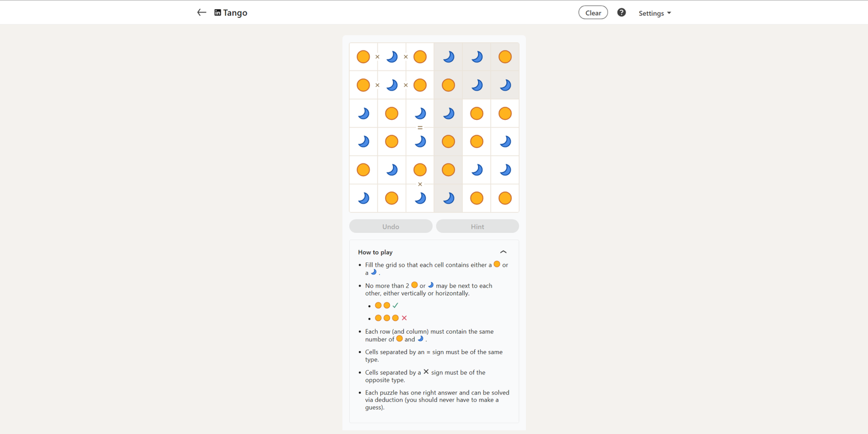Toggle the moon in row two, last column
868x434 pixels.
click(x=505, y=85)
